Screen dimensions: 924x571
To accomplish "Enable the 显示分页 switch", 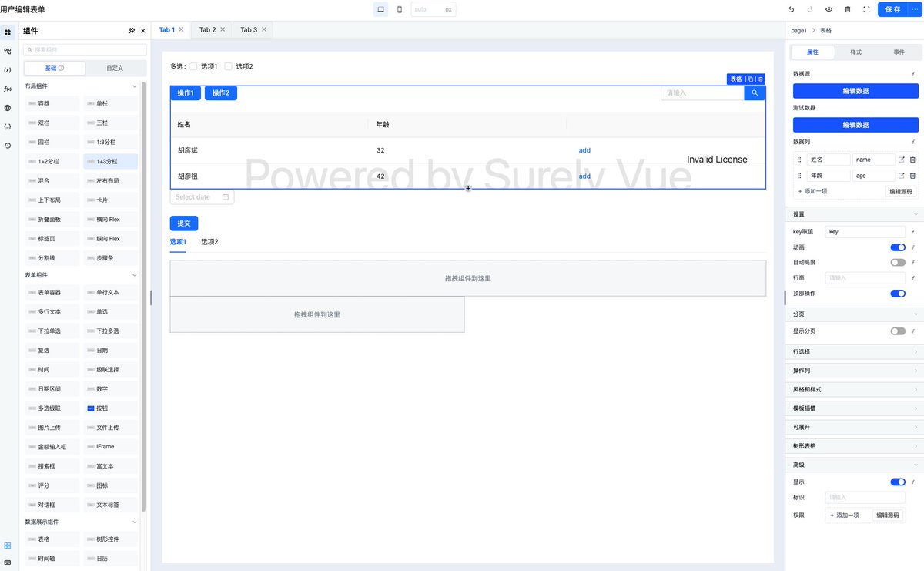I will [x=898, y=331].
